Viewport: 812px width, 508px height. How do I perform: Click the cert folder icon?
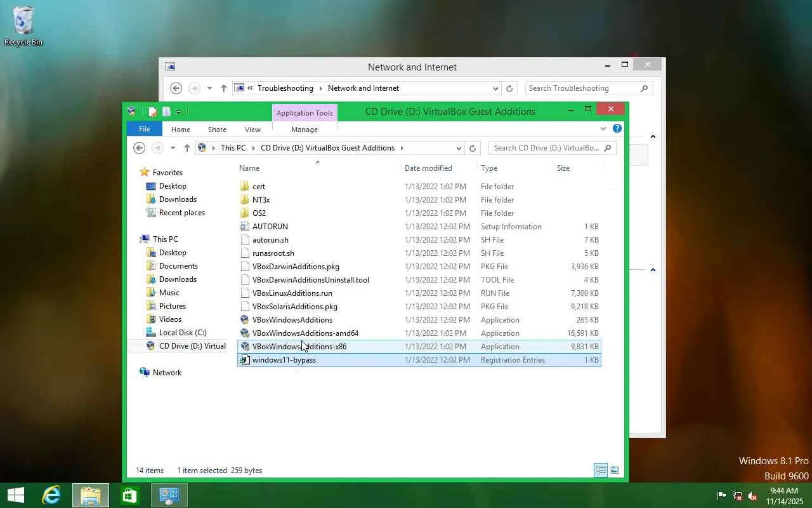coord(245,187)
